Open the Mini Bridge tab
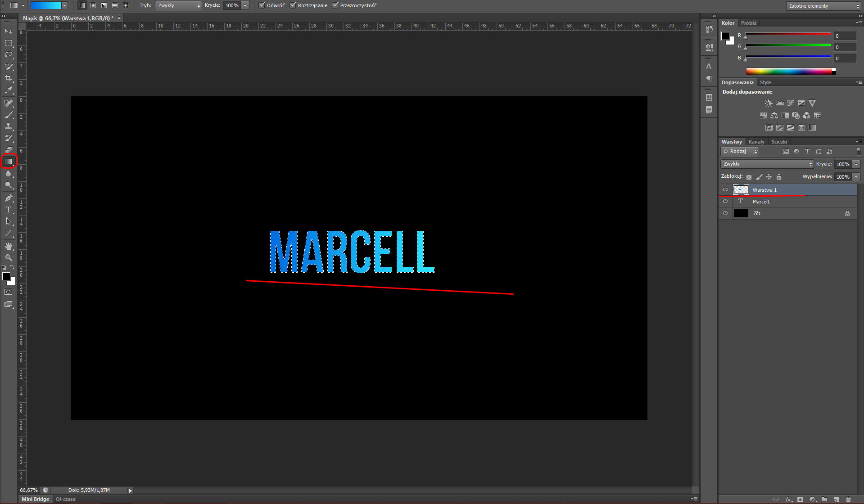Viewport: 864px width, 504px height. tap(35, 499)
